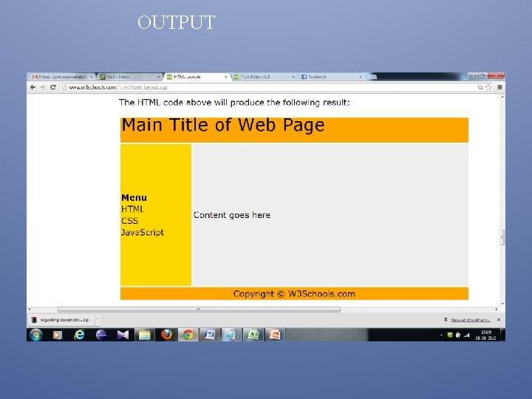Click the network signal tray icon

coord(467,335)
